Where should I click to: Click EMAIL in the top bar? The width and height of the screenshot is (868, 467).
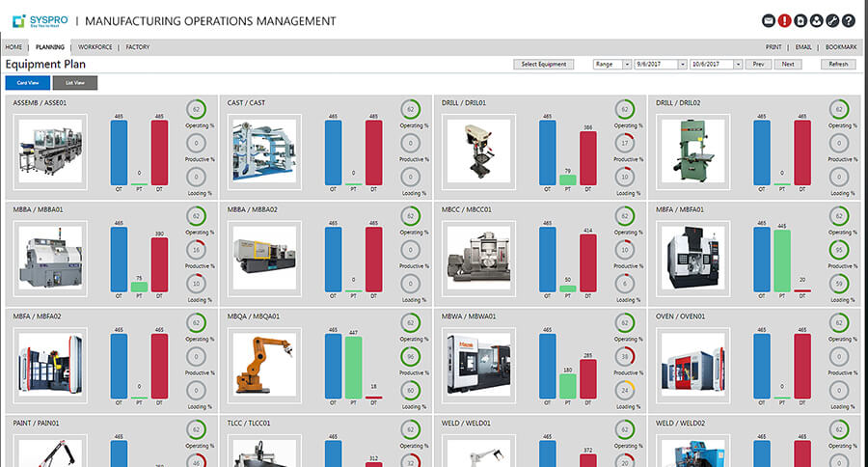[803, 47]
